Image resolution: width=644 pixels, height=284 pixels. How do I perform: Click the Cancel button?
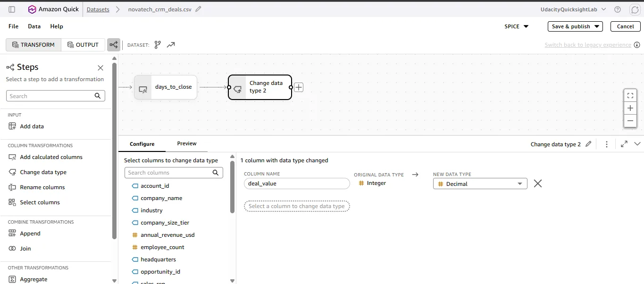(x=626, y=26)
